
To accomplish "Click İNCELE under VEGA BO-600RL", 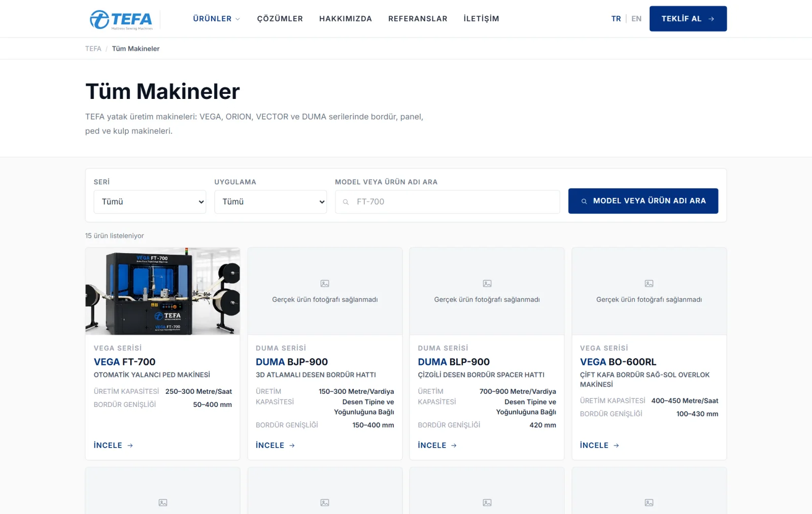I will click(599, 446).
